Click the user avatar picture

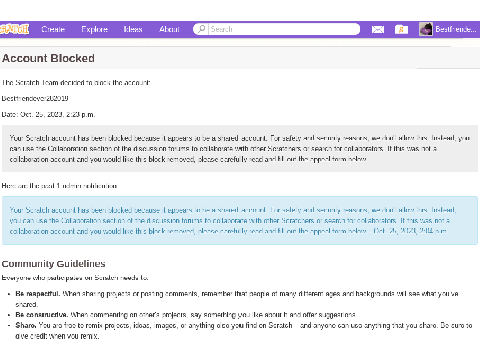[426, 29]
